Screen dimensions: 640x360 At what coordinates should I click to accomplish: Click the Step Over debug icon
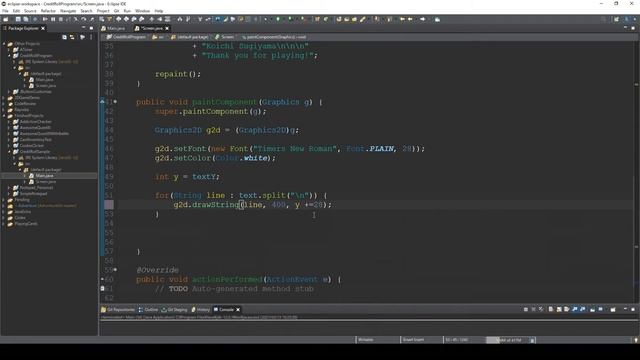pyautogui.click(x=83, y=19)
